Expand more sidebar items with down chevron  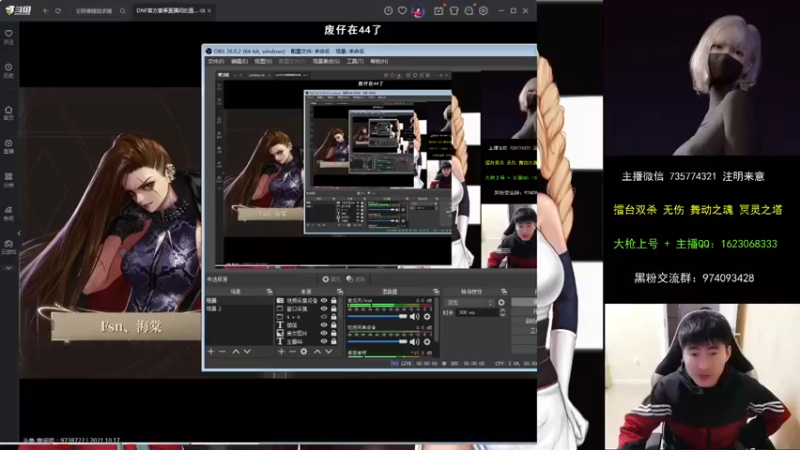[x=9, y=268]
